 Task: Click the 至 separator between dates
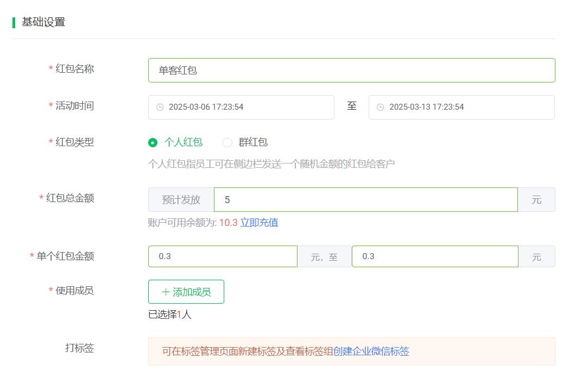[352, 106]
